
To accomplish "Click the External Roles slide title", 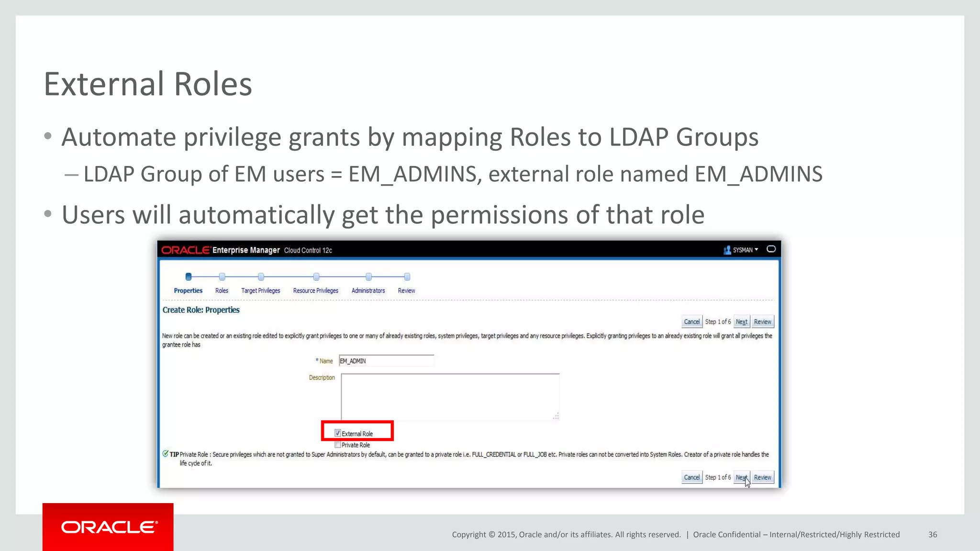I will click(x=148, y=84).
